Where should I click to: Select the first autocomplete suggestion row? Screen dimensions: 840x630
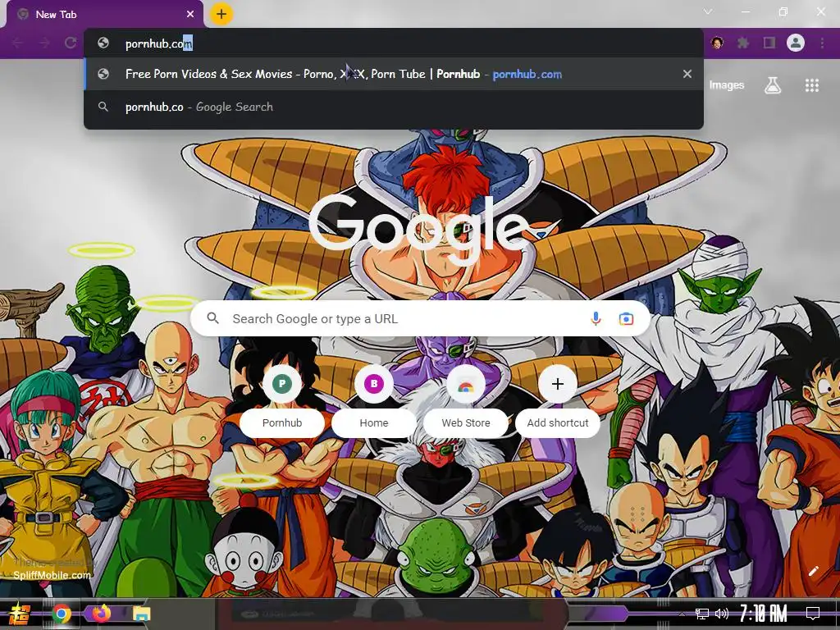tap(393, 74)
